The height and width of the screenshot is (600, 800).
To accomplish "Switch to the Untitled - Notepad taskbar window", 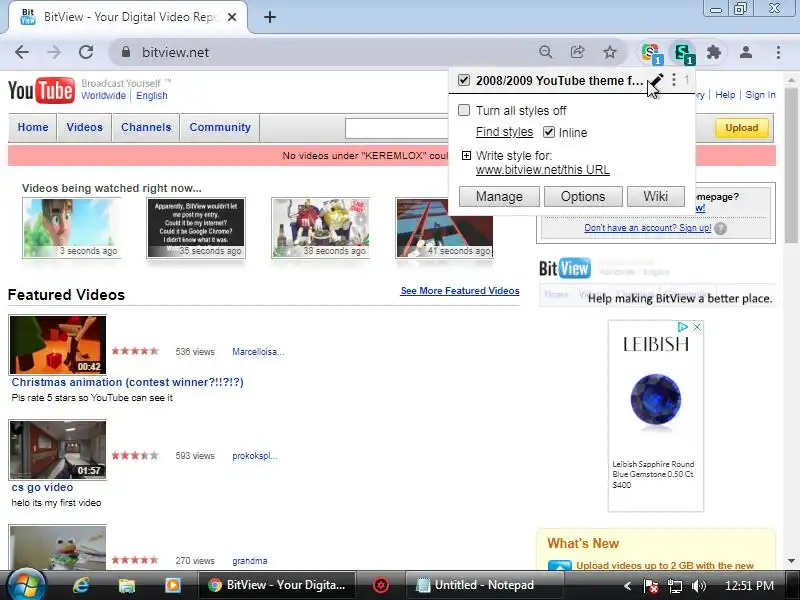I will (x=485, y=585).
